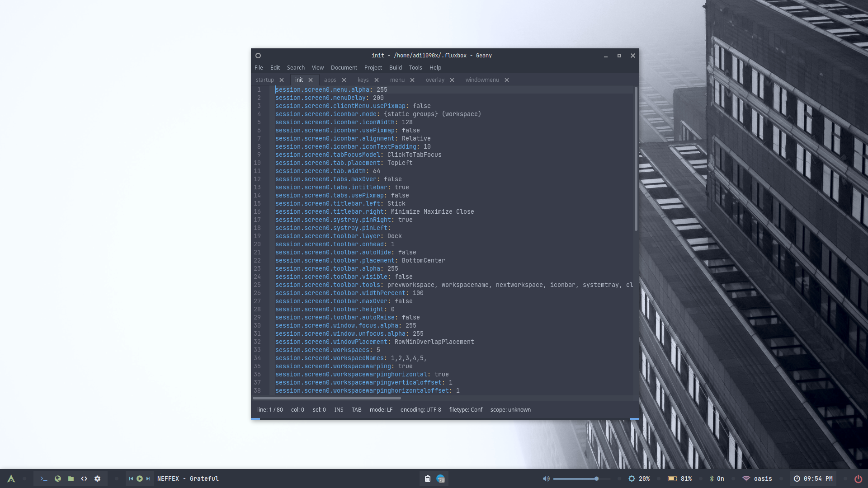Screen dimensions: 868x488
Task: Switch to the keys tab
Action: click(363, 80)
